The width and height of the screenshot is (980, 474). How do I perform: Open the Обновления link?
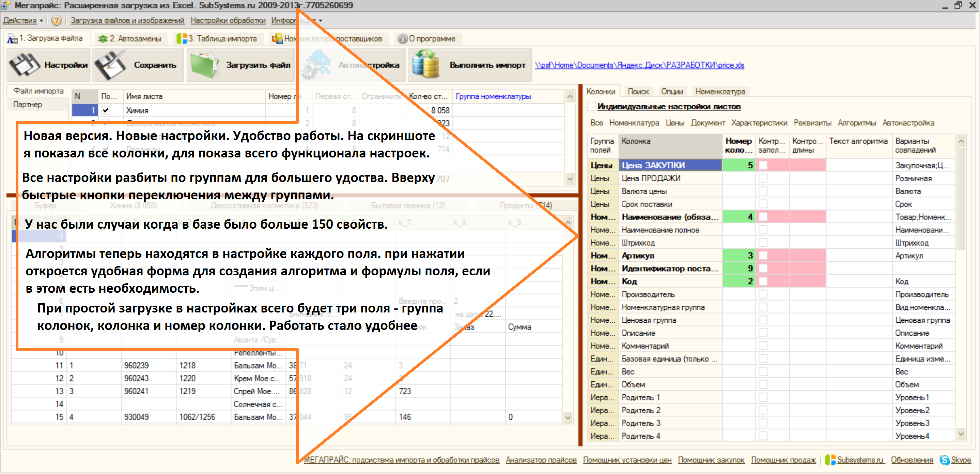[912, 460]
